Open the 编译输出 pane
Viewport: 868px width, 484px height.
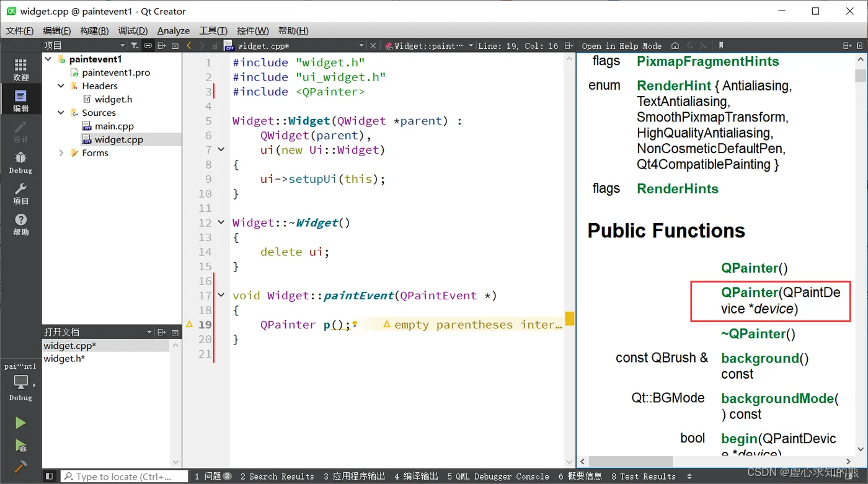coord(416,476)
